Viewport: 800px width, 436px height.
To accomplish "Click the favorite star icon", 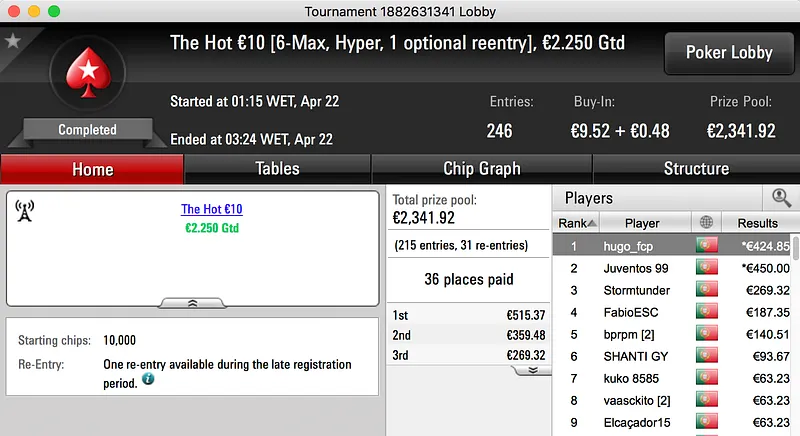I will 13,41.
